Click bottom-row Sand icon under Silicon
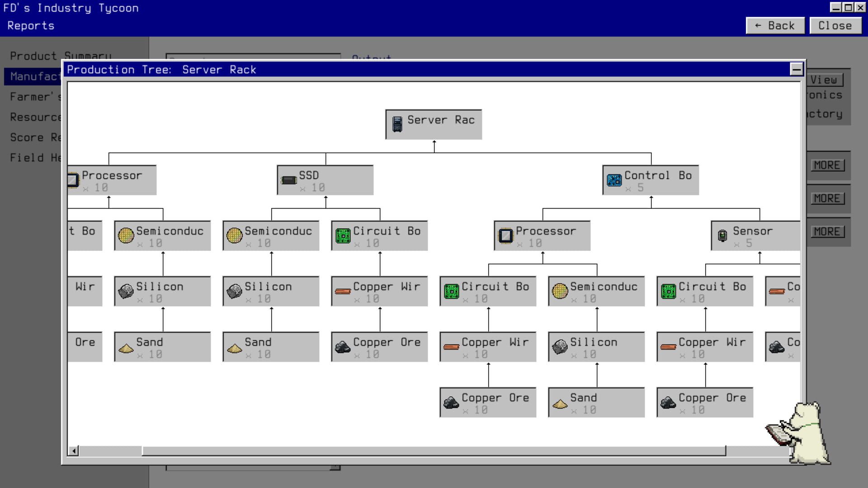Screen dimensions: 868x488 pos(560,404)
